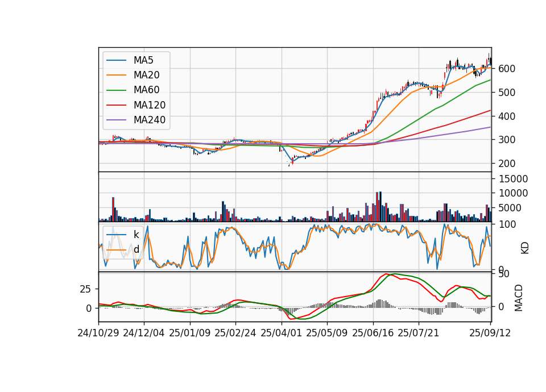Click the 10000 volume axis tick
The width and height of the screenshot is (546, 392).
[513, 193]
